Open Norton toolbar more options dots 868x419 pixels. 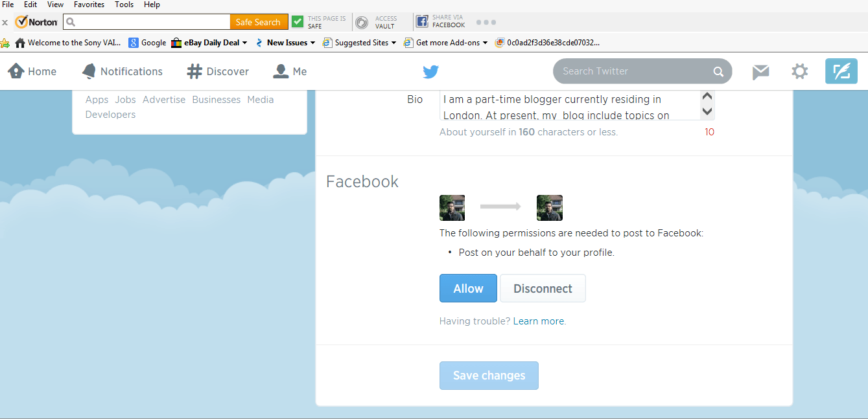coord(486,22)
